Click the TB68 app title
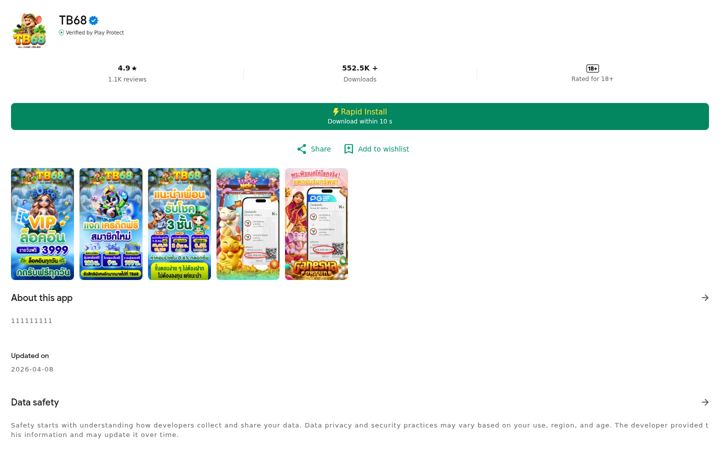Screen dimensions: 720x450 73,20
